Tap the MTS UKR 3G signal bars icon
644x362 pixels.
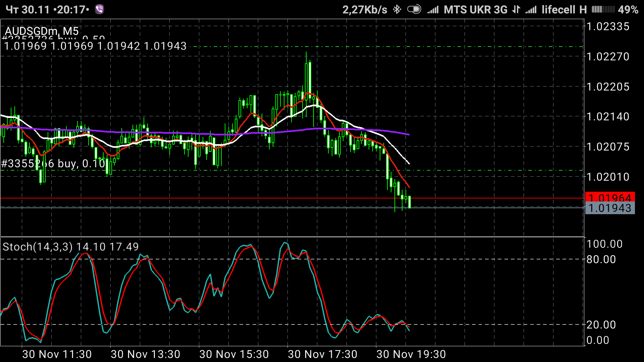[433, 10]
